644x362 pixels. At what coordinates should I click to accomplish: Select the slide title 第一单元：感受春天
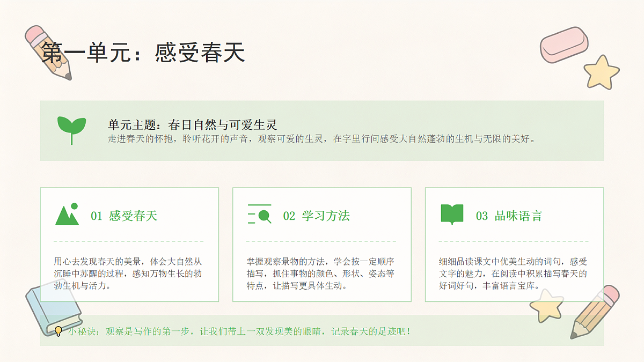[x=143, y=53]
